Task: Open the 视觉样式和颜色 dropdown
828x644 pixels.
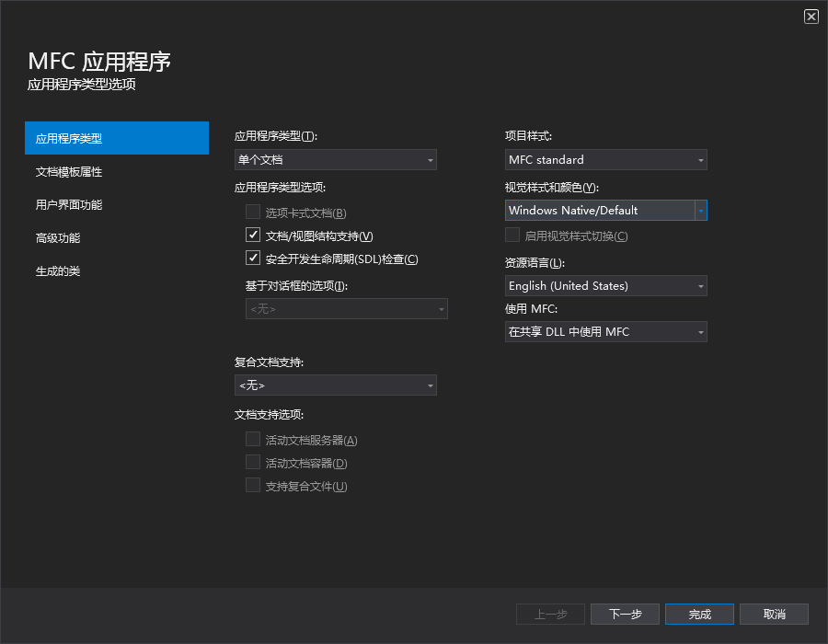Action: pyautogui.click(x=605, y=210)
